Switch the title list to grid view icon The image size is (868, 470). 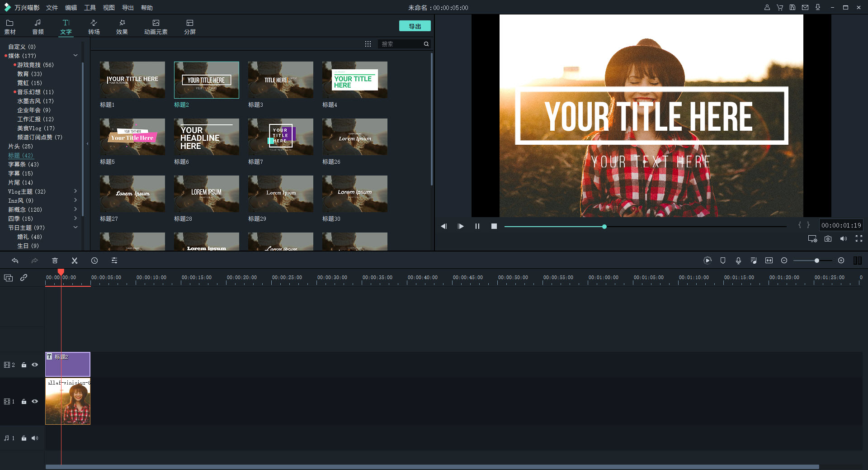click(x=368, y=44)
